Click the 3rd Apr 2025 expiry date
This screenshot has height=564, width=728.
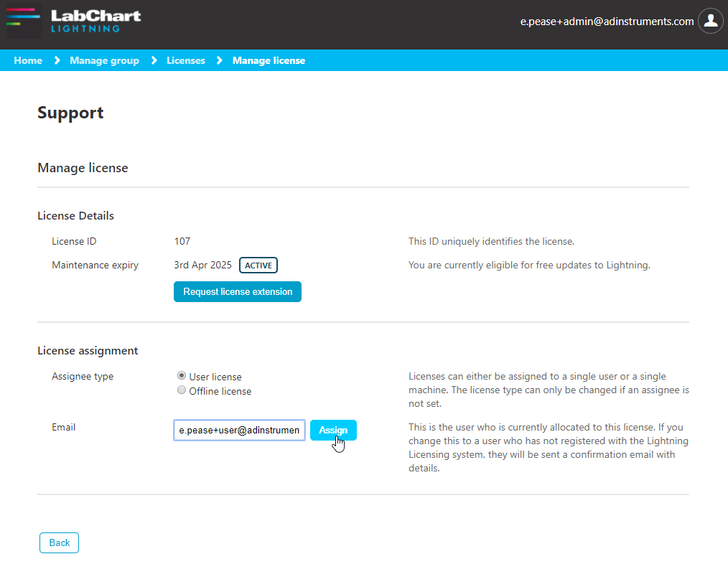pyautogui.click(x=202, y=265)
